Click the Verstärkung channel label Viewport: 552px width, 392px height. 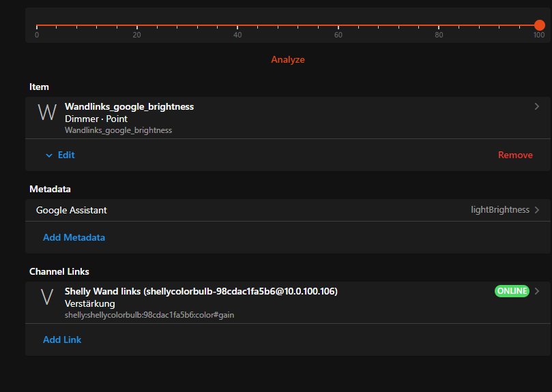(x=90, y=303)
